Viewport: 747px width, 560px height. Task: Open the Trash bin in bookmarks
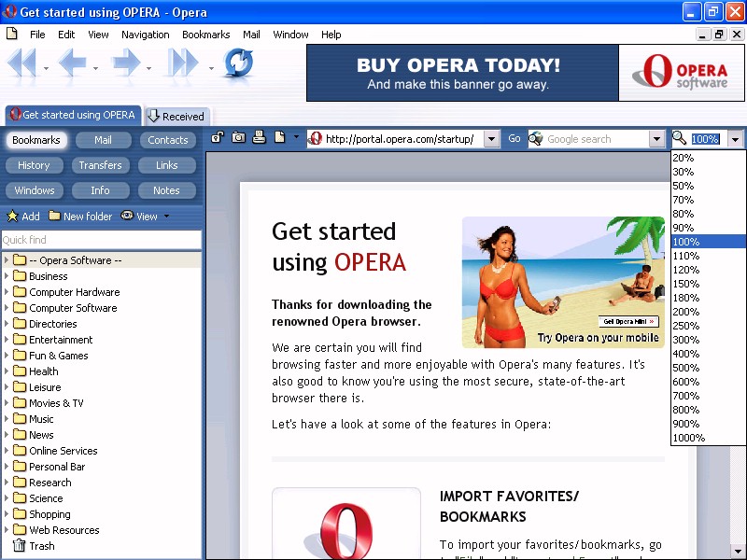(x=19, y=545)
